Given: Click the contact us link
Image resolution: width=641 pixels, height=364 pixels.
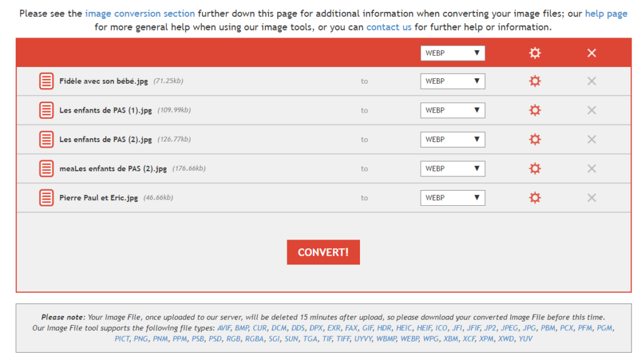Looking at the screenshot, I should 389,27.
